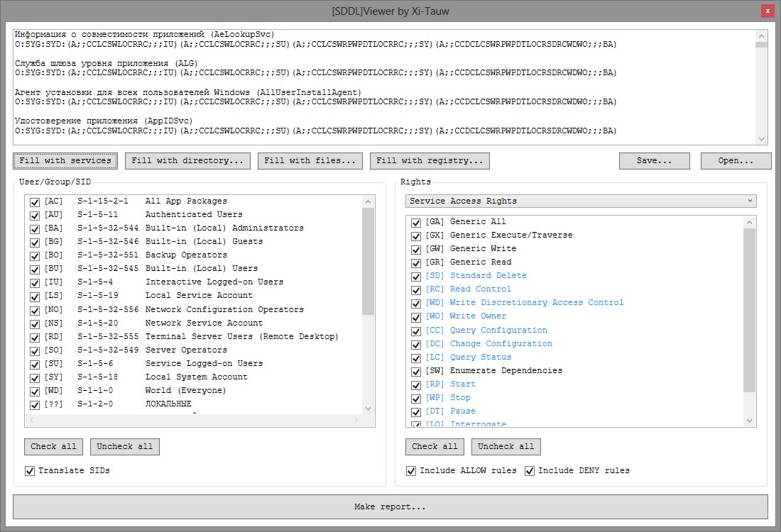Uncheck [WD] Write Discretionary Access Control
This screenshot has height=532, width=781.
click(416, 303)
